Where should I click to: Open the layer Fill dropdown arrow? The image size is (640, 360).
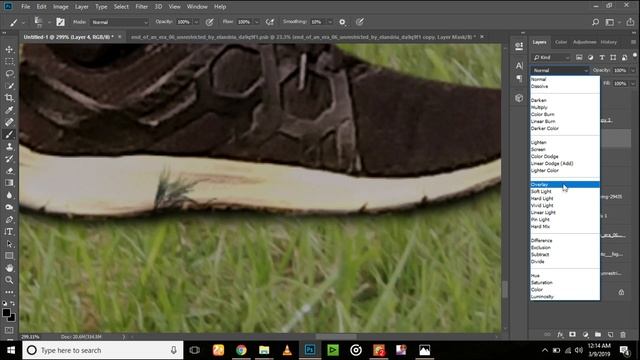633,83
